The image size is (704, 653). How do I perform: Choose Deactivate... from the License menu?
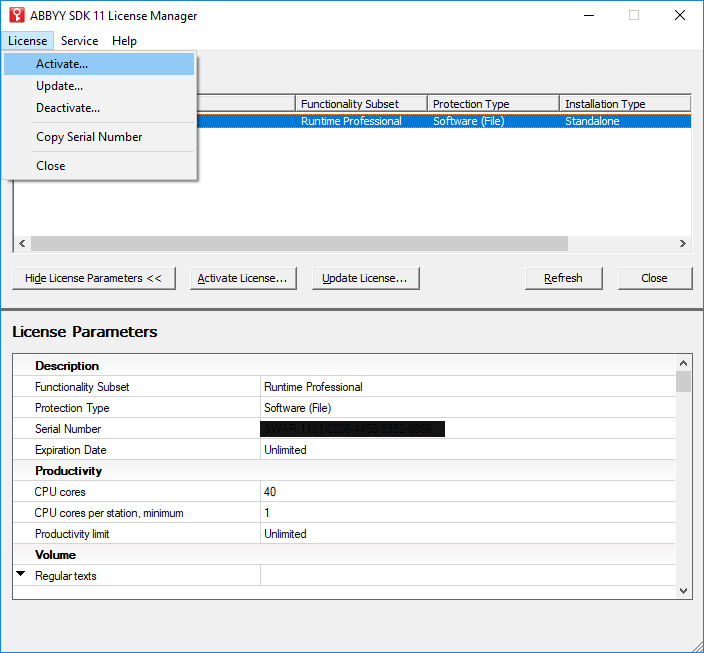[x=99, y=108]
